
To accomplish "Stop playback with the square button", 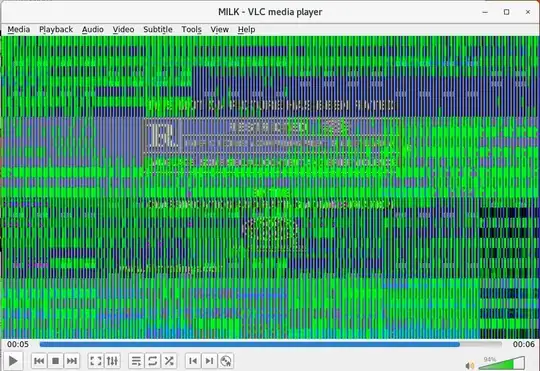I will click(55, 361).
